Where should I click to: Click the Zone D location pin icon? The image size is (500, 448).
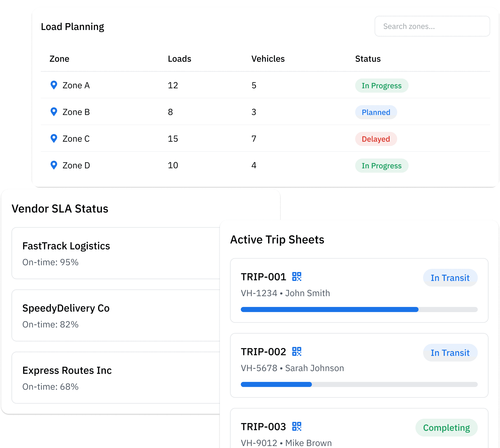pos(54,165)
